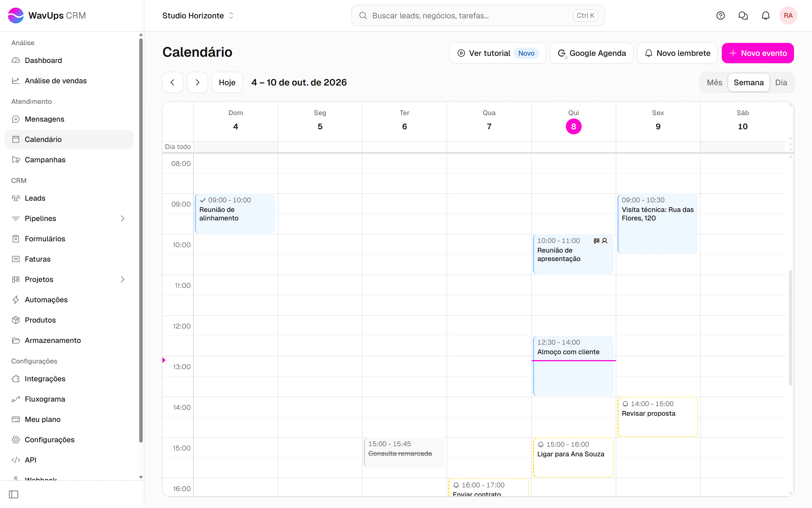812x508 pixels.
Task: Open Visita técnica: Rua das Flores event
Action: [658, 224]
